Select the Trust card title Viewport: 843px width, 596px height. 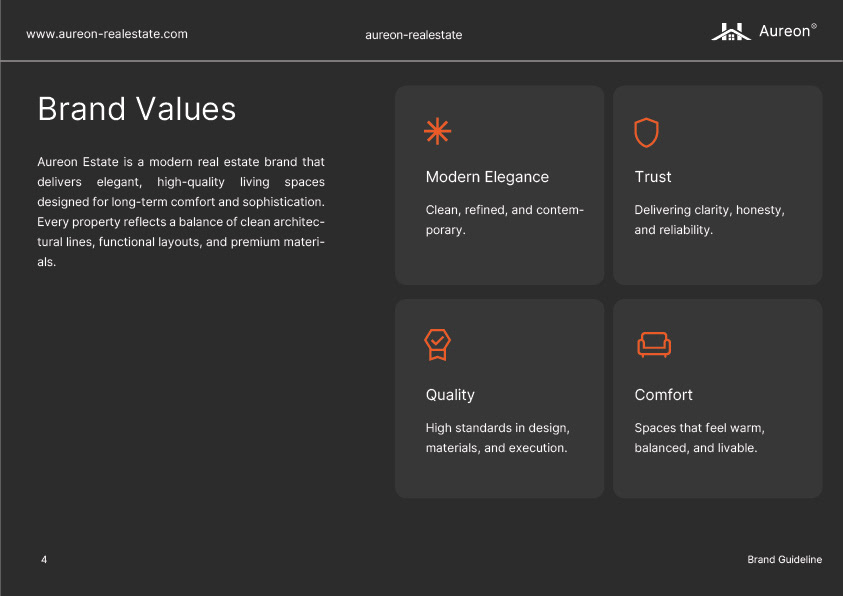pos(653,177)
